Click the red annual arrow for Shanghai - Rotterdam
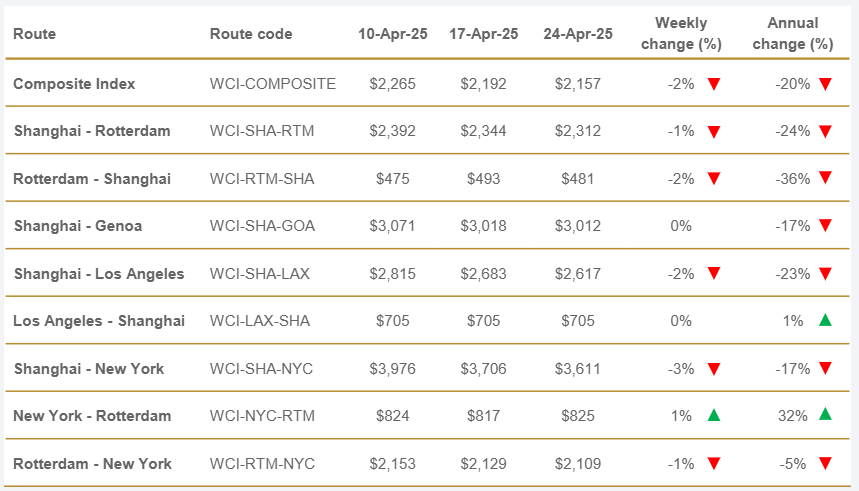859x491 pixels. [825, 131]
